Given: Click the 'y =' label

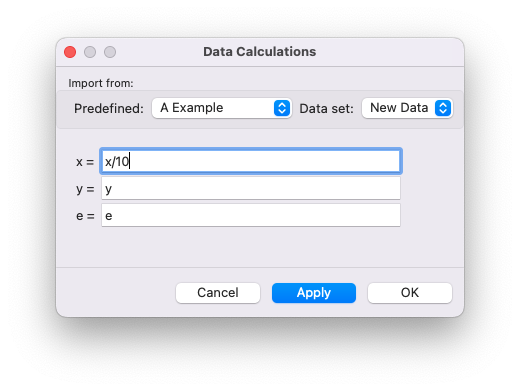Looking at the screenshot, I should 85,189.
